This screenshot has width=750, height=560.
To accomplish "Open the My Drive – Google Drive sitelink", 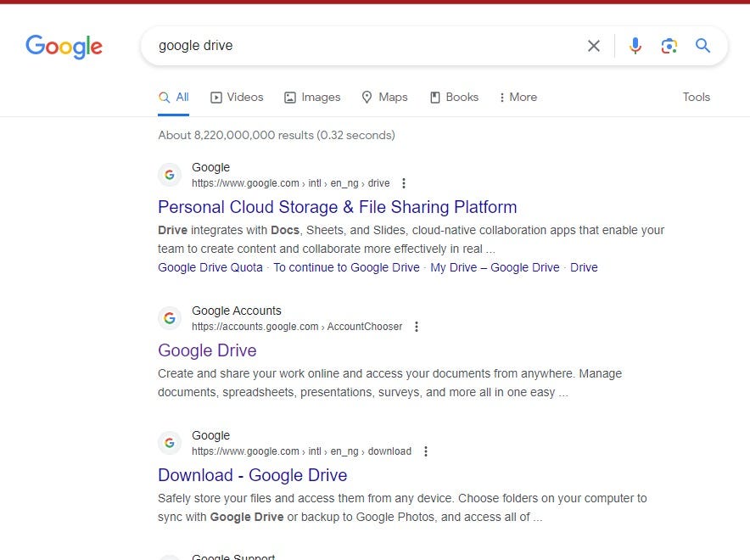I will point(495,267).
